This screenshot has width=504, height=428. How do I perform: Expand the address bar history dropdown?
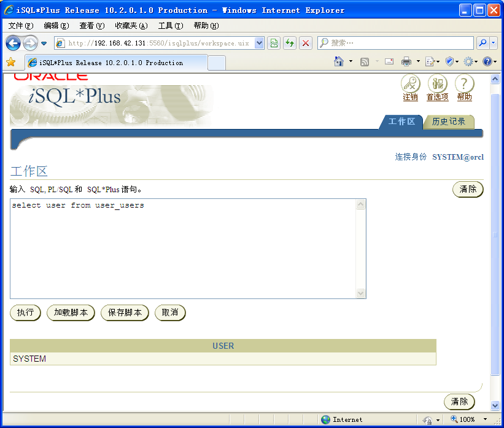click(260, 43)
